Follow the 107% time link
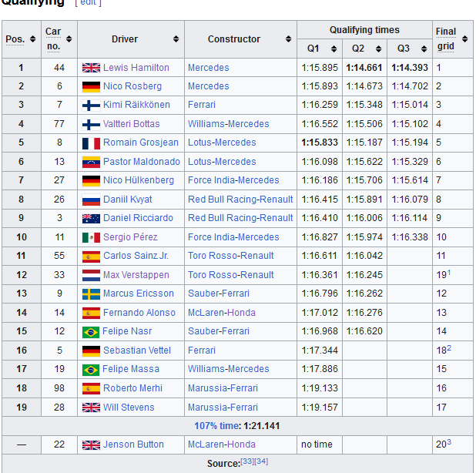Viewport: 476px width, 473px height. coord(217,426)
